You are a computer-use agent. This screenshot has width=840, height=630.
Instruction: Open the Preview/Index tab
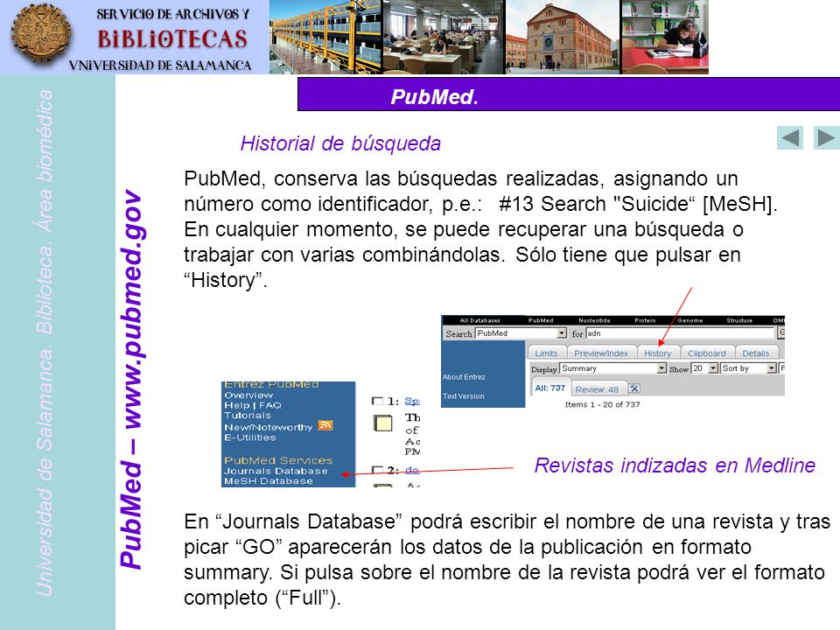tap(600, 353)
